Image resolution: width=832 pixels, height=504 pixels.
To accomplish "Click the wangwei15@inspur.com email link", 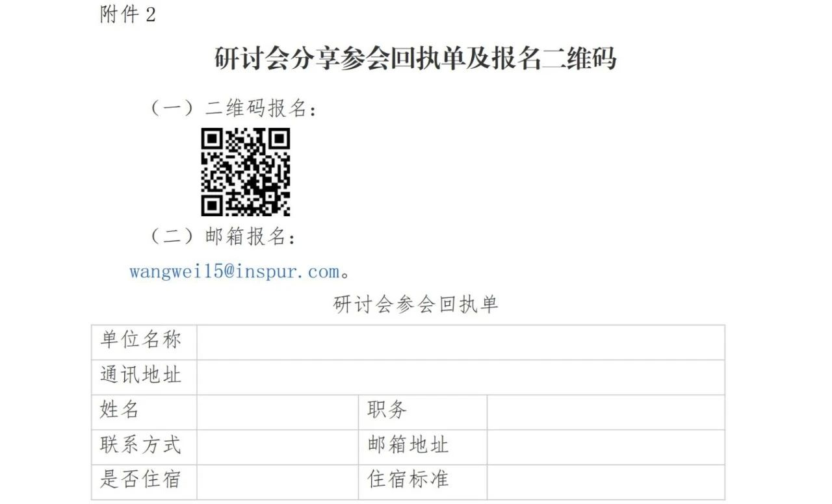I will point(234,271).
